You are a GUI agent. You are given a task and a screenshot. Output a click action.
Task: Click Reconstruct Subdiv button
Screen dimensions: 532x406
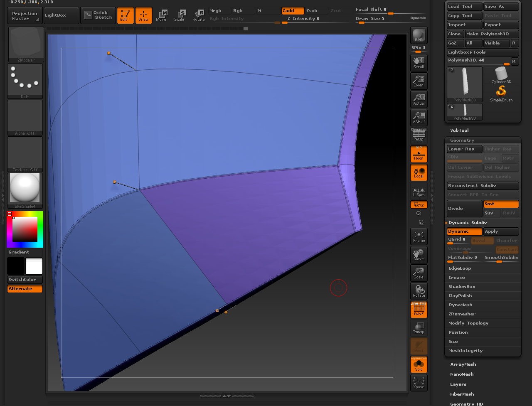[x=483, y=186]
